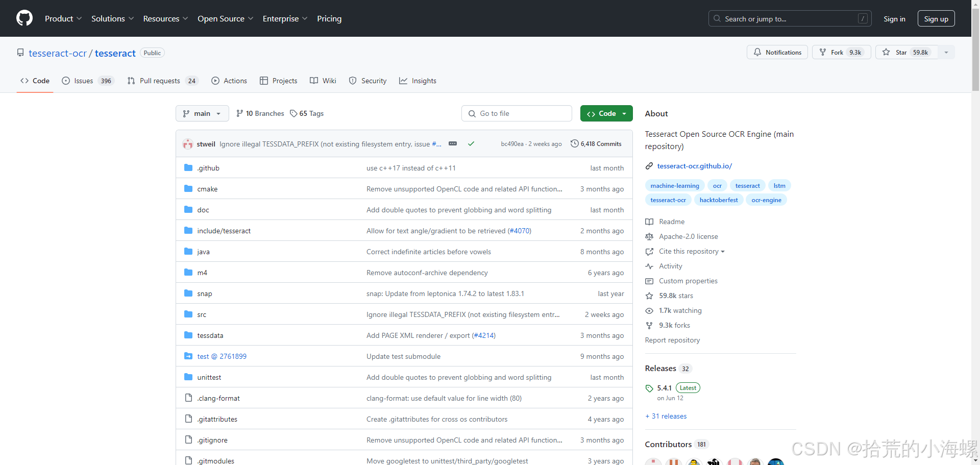Click the Sign in link
This screenshot has height=465, width=980.
(894, 19)
